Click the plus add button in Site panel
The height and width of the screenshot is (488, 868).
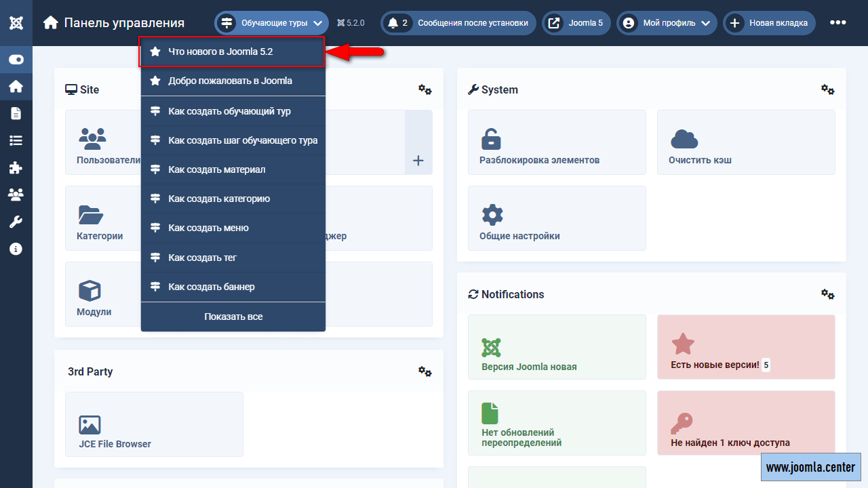[x=418, y=161]
